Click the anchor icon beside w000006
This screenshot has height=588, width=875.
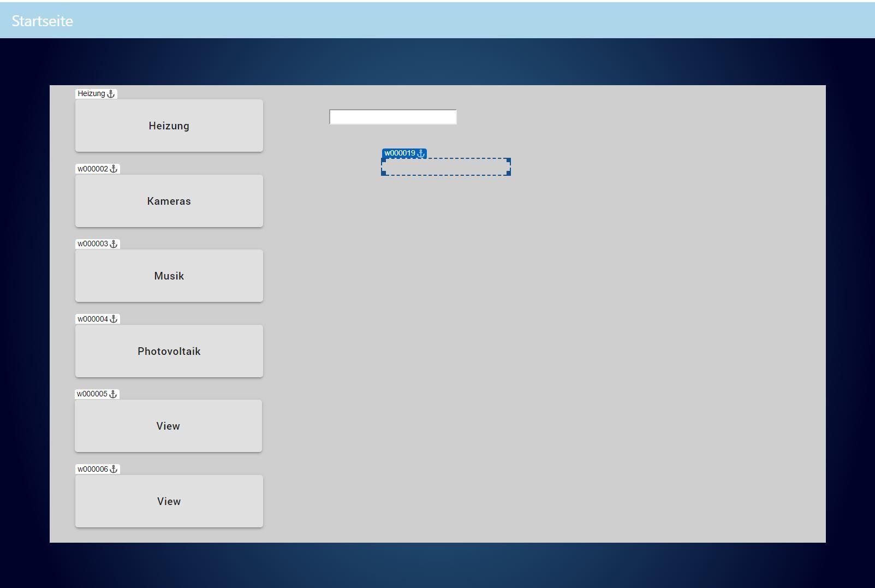[114, 470]
